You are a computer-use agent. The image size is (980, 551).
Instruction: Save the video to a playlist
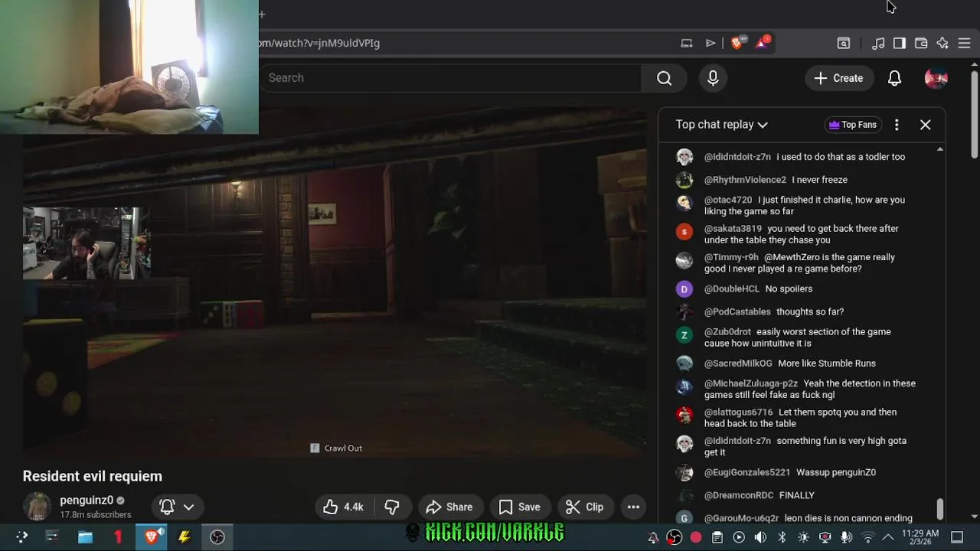(520, 507)
